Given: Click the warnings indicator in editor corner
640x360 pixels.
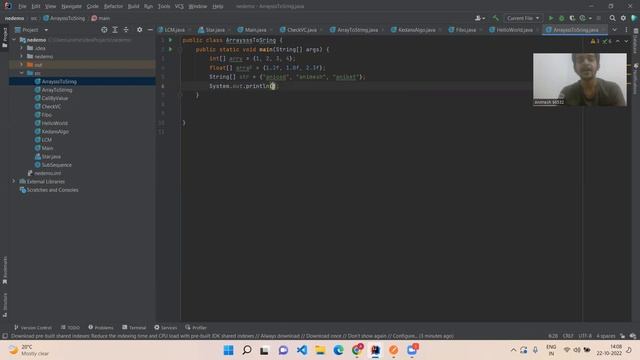Looking at the screenshot, I should click(595, 41).
